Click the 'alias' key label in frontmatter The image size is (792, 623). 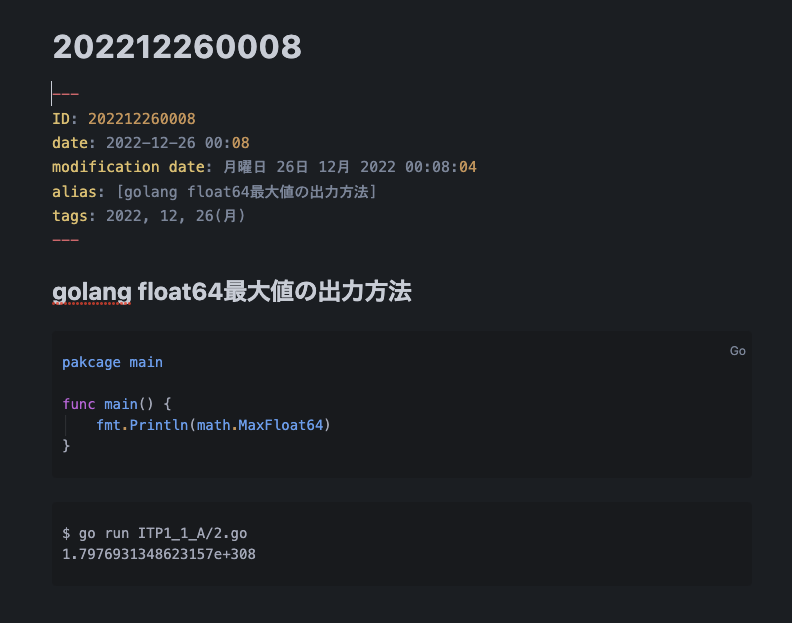[x=74, y=192]
